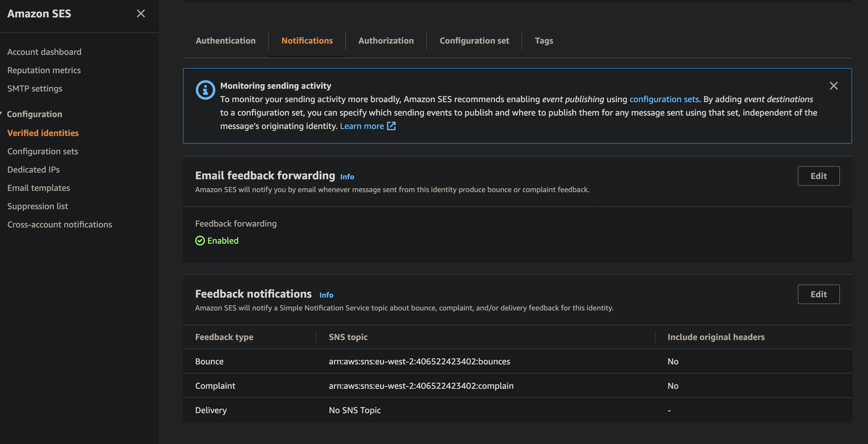Open Info link beside Email feedback forwarding
The width and height of the screenshot is (868, 444).
[x=347, y=177]
